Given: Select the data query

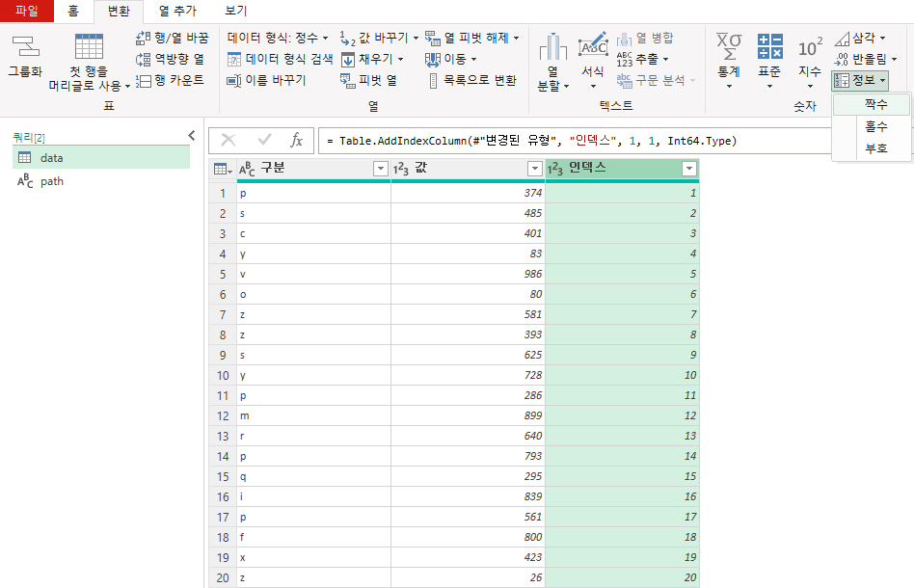Looking at the screenshot, I should point(101,158).
